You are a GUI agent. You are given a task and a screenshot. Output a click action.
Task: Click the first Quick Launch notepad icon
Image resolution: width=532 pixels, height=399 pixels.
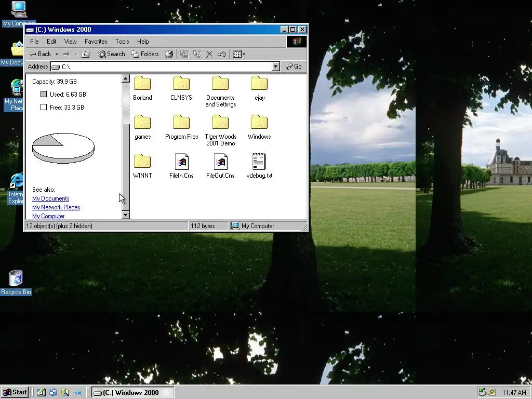42,393
